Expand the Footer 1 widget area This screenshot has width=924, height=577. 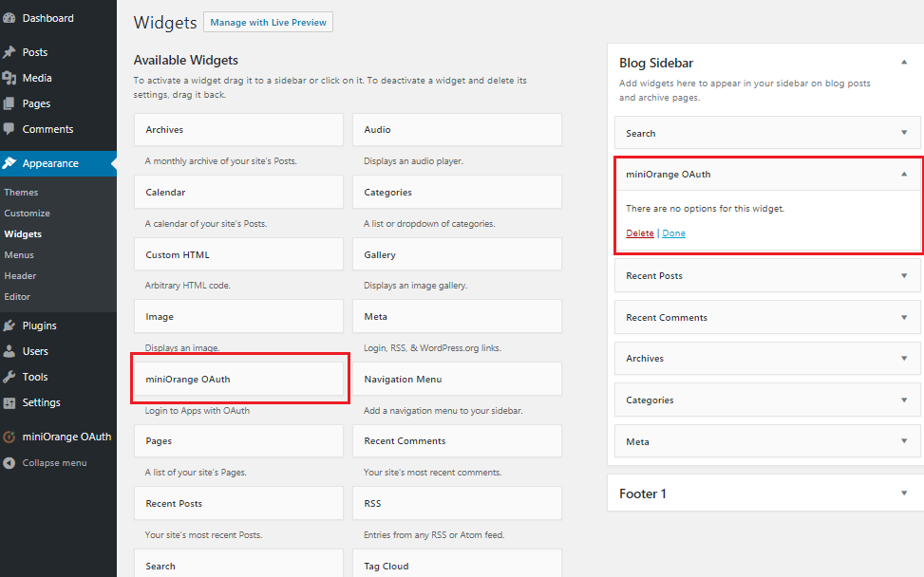coord(904,493)
